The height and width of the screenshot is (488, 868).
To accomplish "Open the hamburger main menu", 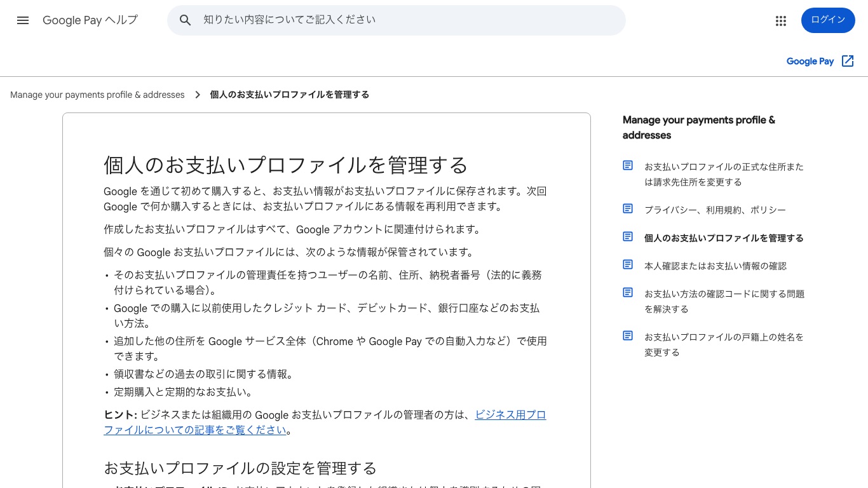I will (23, 20).
